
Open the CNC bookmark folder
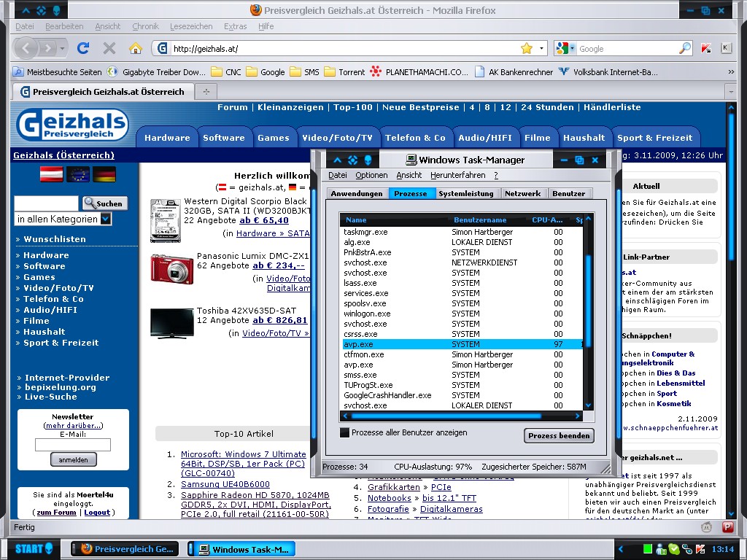226,72
